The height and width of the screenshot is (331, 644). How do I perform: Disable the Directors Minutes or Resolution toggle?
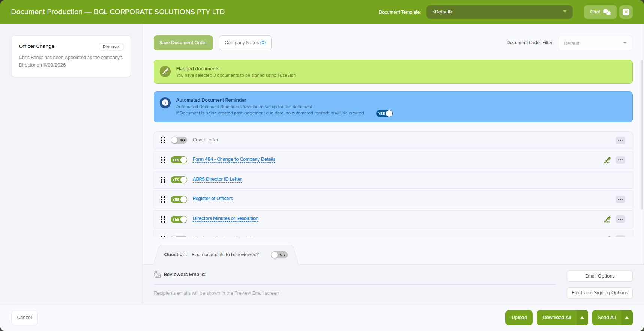(179, 220)
